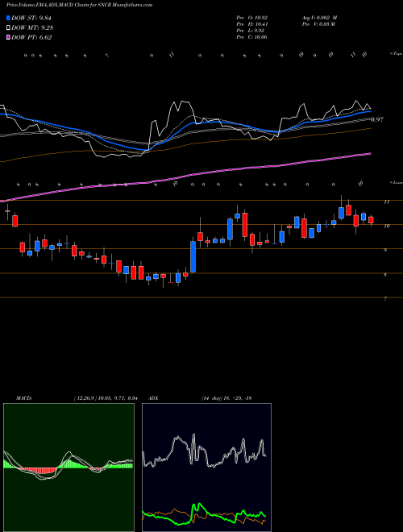Click the MACD parameters '(12,26,9) 10.05, 9.71, 0.34'
This screenshot has height=532, width=403.
click(105, 398)
